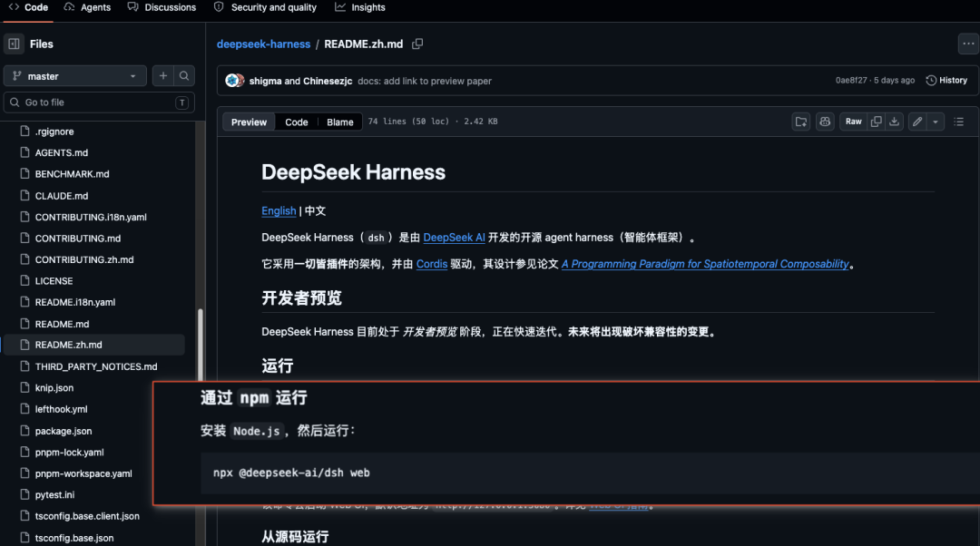Open commit hash 0ae8f27
Viewport: 980px width, 546px height.
pyautogui.click(x=851, y=80)
